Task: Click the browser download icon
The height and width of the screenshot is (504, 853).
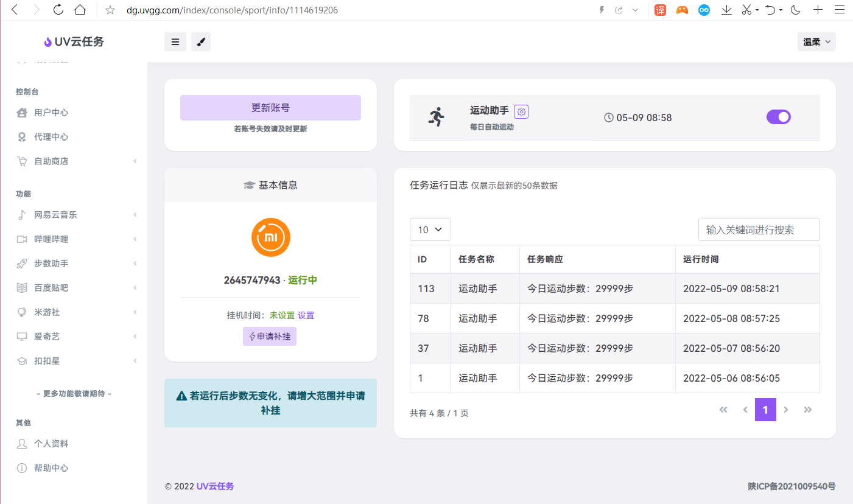Action: coord(726,10)
